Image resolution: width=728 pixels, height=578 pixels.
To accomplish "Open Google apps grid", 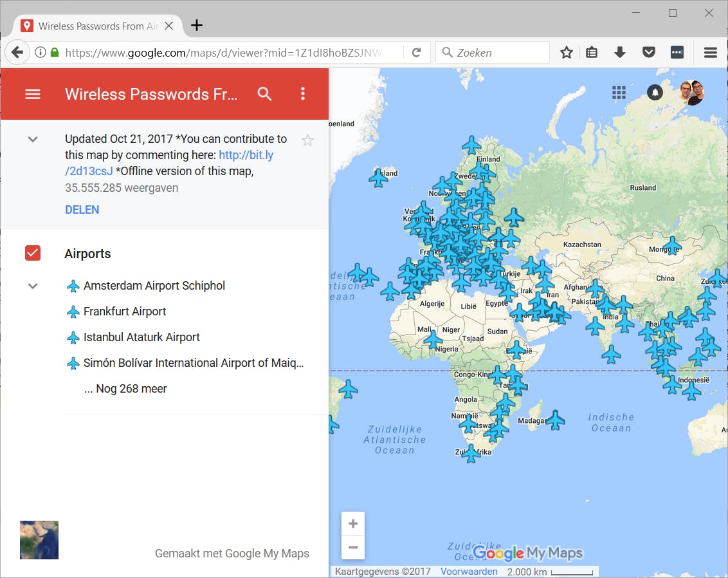I will [x=619, y=93].
